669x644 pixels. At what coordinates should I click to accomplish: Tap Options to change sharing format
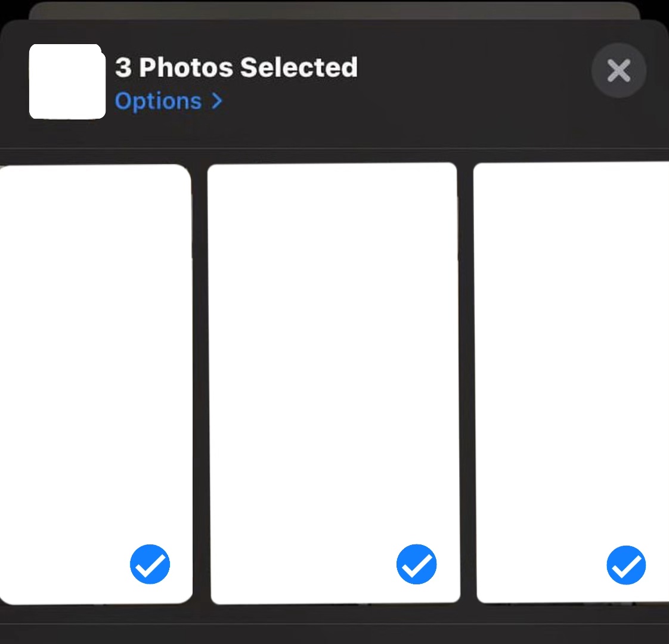click(x=158, y=101)
